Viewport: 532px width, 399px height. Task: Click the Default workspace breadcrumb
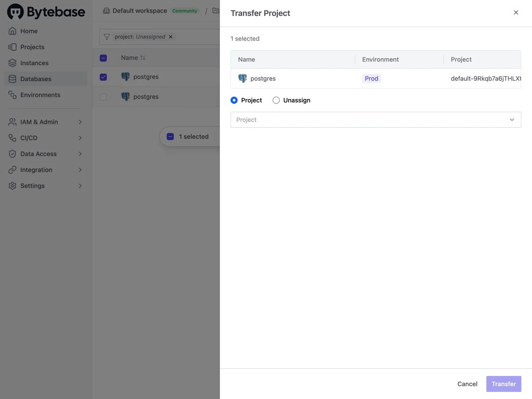(x=140, y=11)
